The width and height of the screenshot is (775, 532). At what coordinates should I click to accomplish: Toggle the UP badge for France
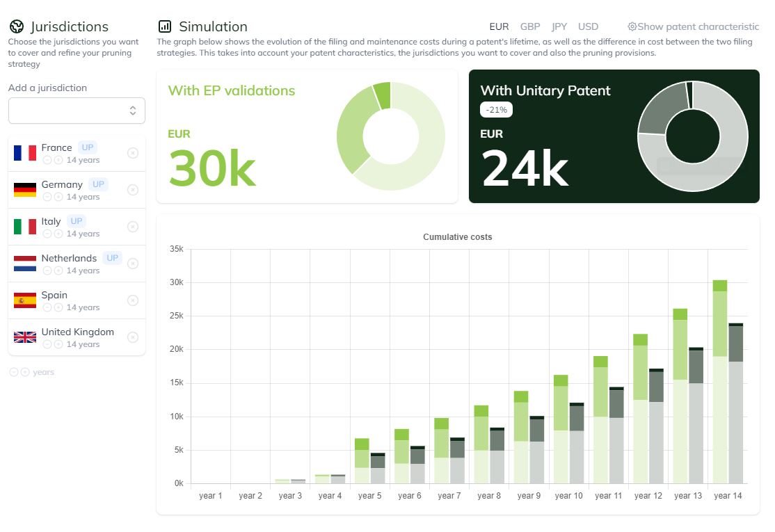click(x=87, y=147)
